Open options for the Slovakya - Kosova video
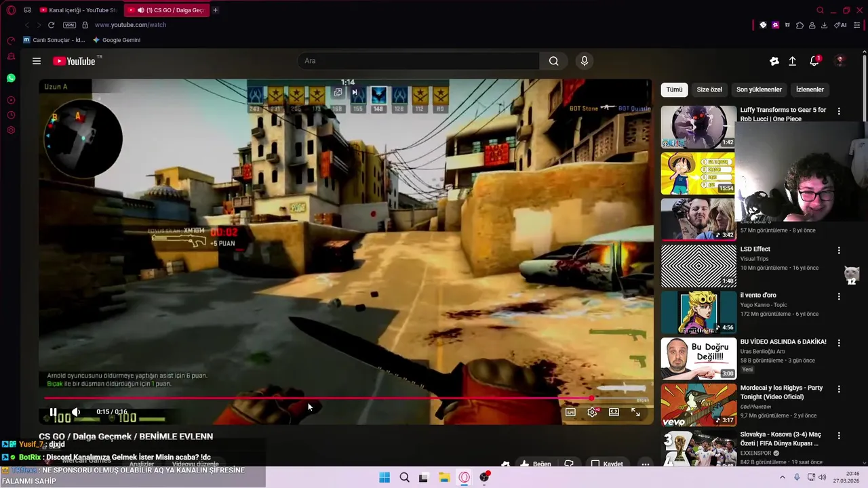The image size is (868, 488). (x=839, y=435)
